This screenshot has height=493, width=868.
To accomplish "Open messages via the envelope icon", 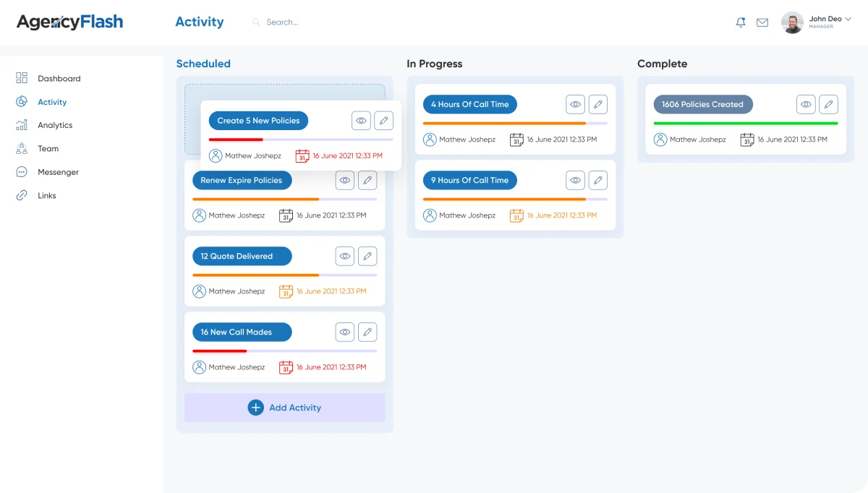I will click(762, 22).
